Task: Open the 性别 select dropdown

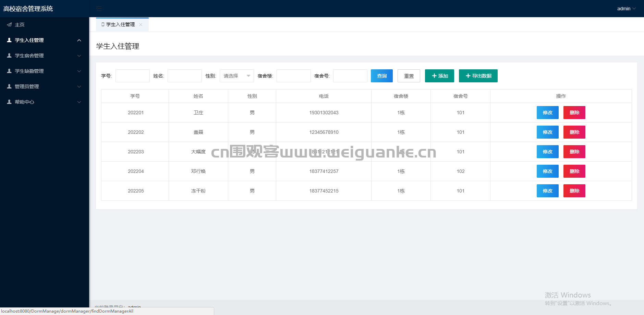Action: pos(236,76)
